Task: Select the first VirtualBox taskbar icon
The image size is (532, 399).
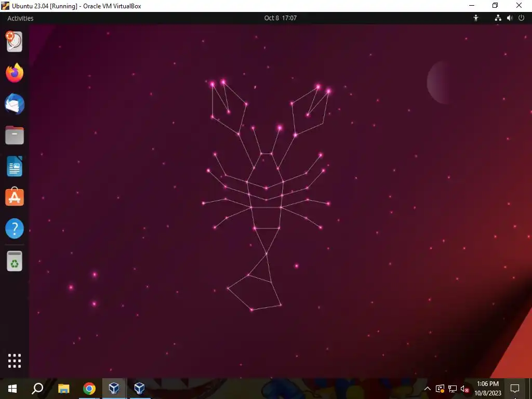Action: pos(114,388)
